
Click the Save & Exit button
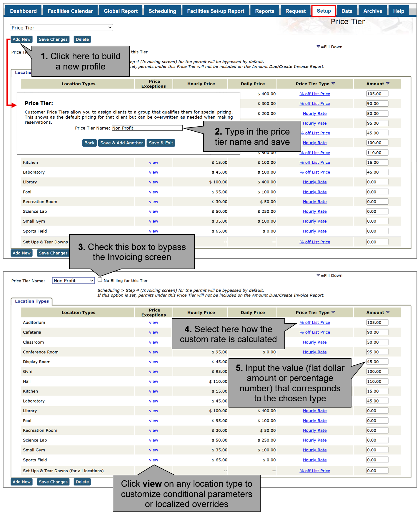161,143
